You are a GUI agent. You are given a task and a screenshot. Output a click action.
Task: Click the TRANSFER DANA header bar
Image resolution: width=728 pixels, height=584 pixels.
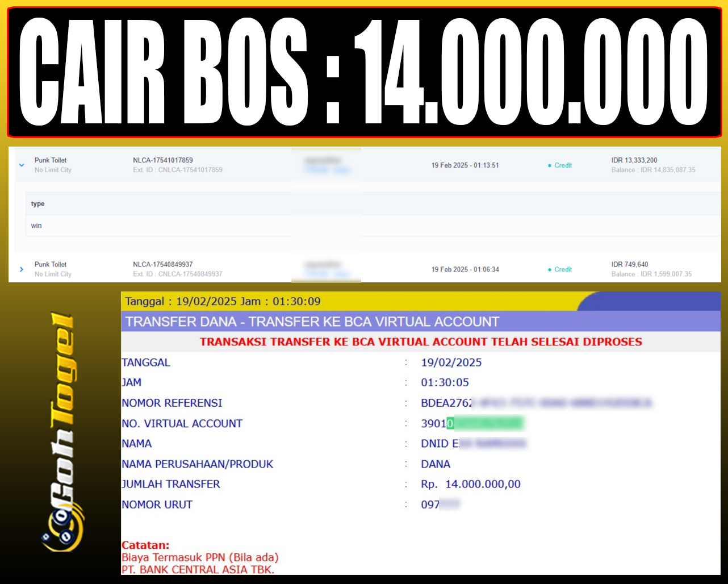click(312, 322)
